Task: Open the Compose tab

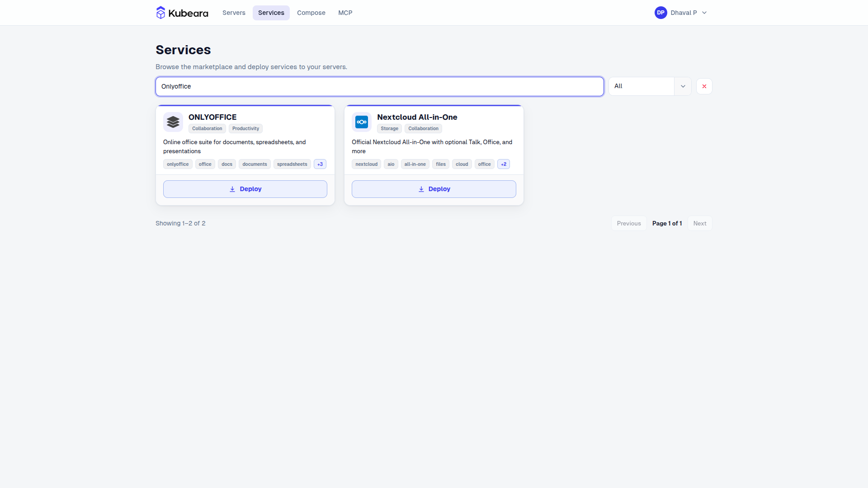Action: [x=311, y=13]
